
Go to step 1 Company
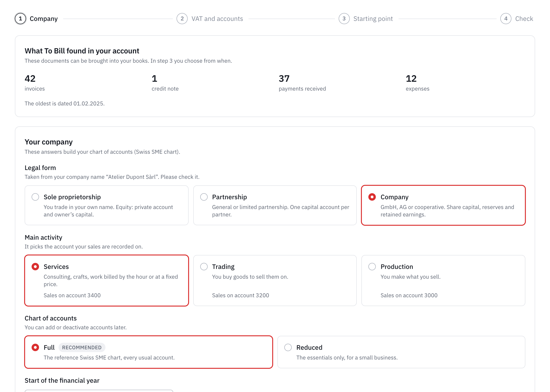36,19
